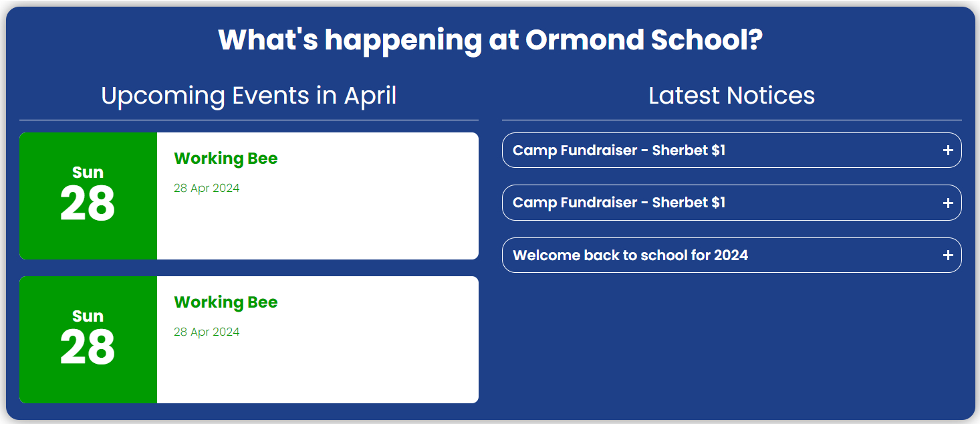Click the Sun label in the top event's green block
This screenshot has height=424, width=980.
88,173
